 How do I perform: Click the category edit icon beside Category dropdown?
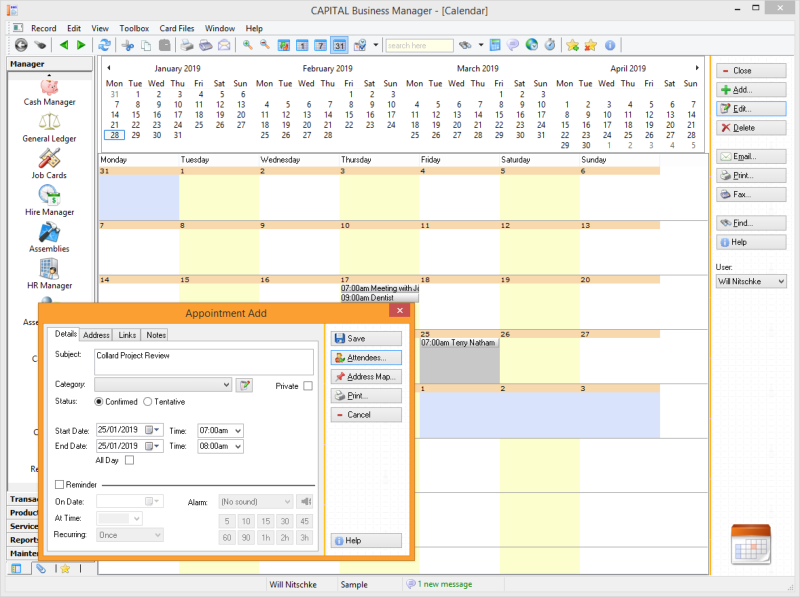pos(244,385)
